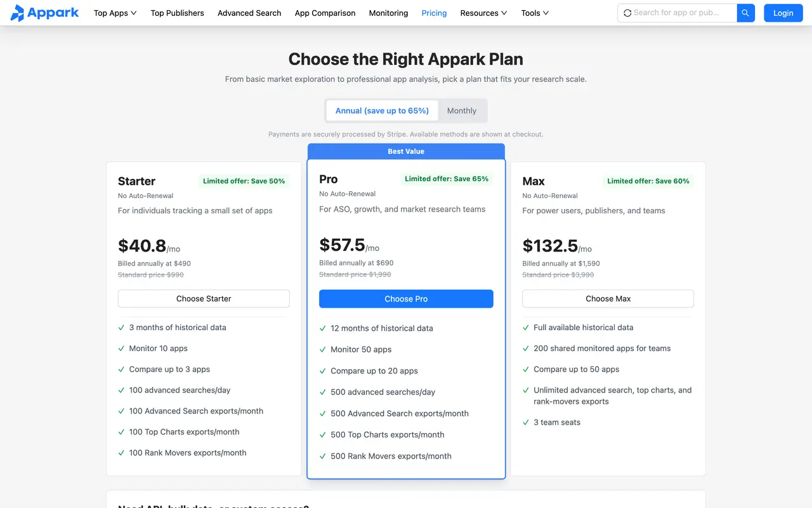Go to Advanced Search

click(x=249, y=13)
